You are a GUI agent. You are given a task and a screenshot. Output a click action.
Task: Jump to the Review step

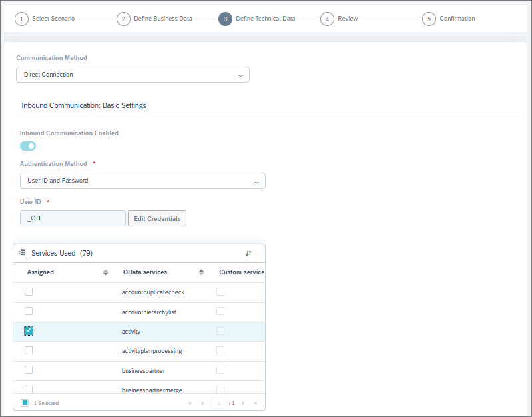pyautogui.click(x=327, y=19)
